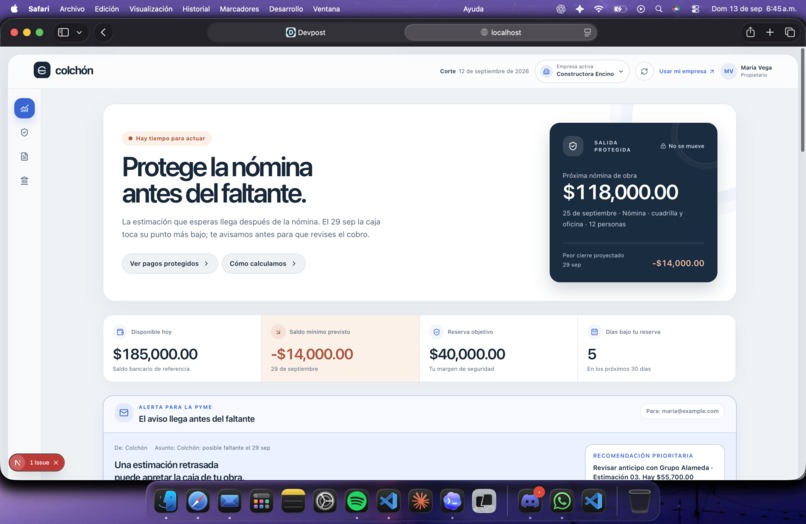
Task: Open Spotlight search in menu bar
Action: click(658, 9)
